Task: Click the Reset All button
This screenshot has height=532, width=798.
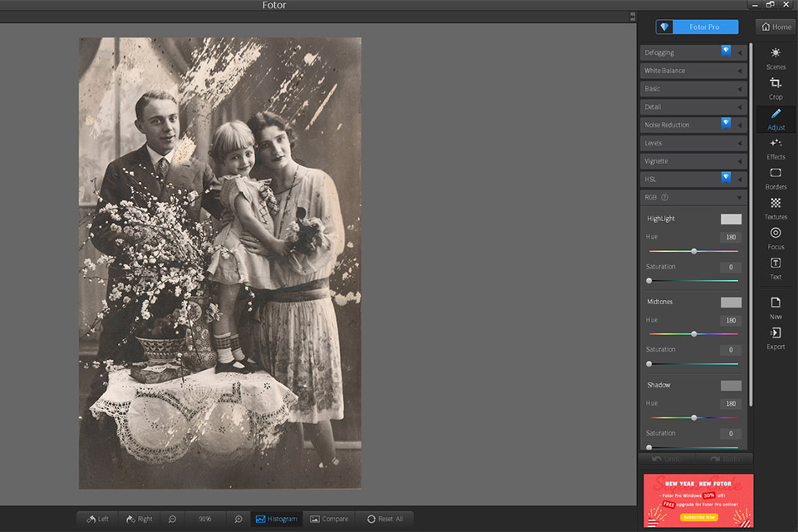Action: [x=384, y=519]
